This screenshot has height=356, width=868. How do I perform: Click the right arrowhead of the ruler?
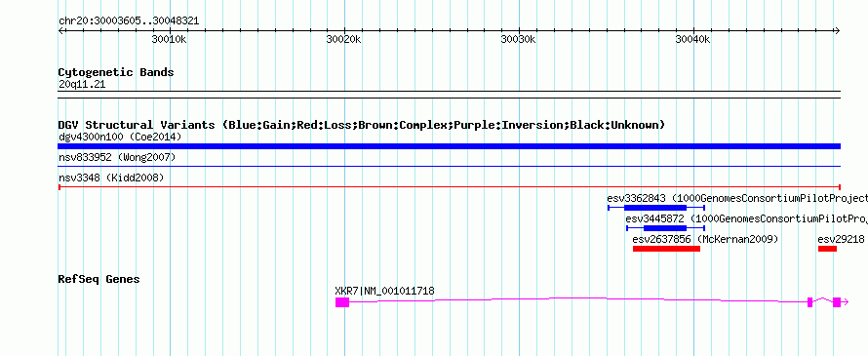[x=837, y=30]
